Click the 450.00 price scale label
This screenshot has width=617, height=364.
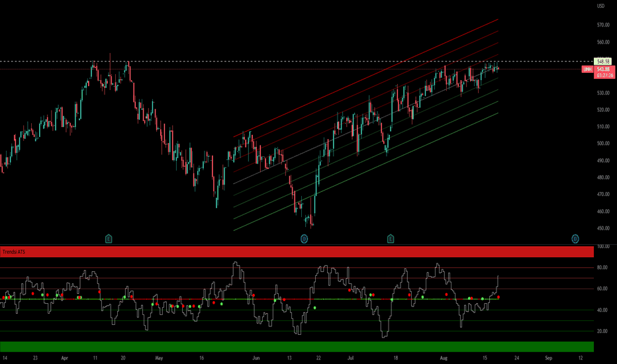point(603,228)
